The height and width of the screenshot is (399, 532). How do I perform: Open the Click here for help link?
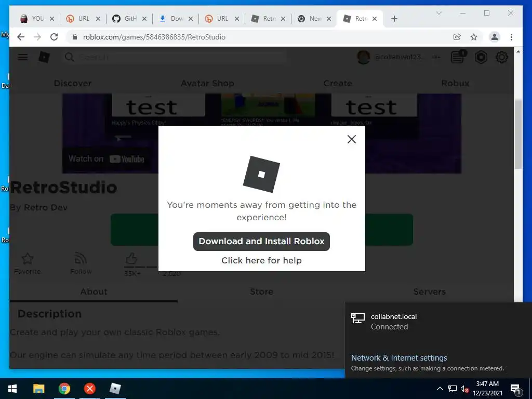(x=261, y=260)
